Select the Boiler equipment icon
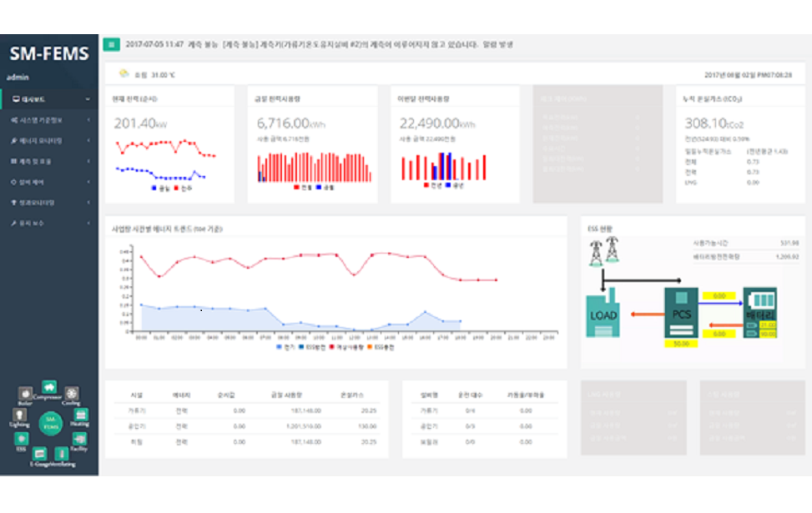Screen dimensions: 812x513 pyautogui.click(x=24, y=392)
